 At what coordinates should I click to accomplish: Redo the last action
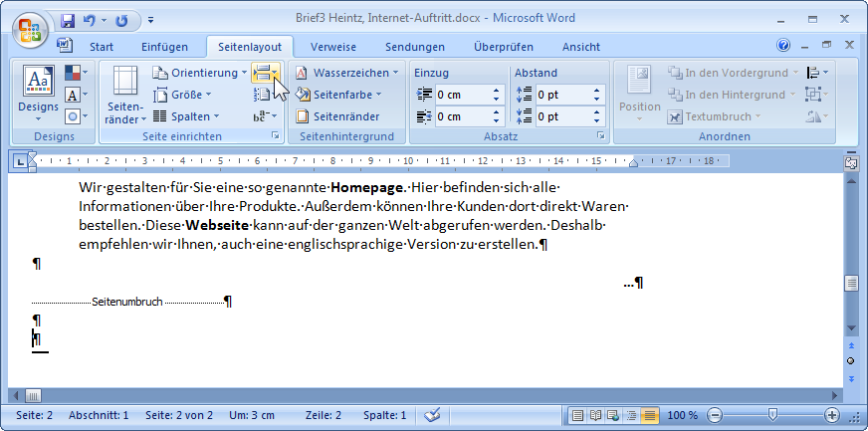click(x=121, y=21)
